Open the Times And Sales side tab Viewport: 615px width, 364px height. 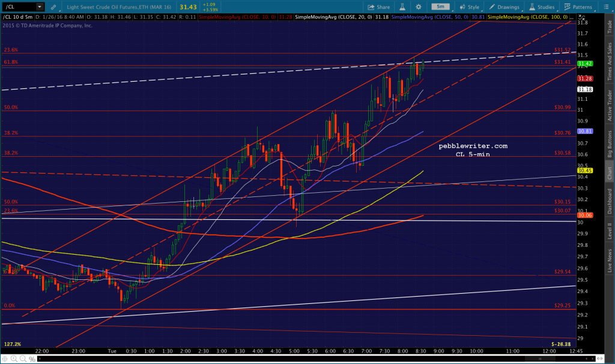click(610, 62)
